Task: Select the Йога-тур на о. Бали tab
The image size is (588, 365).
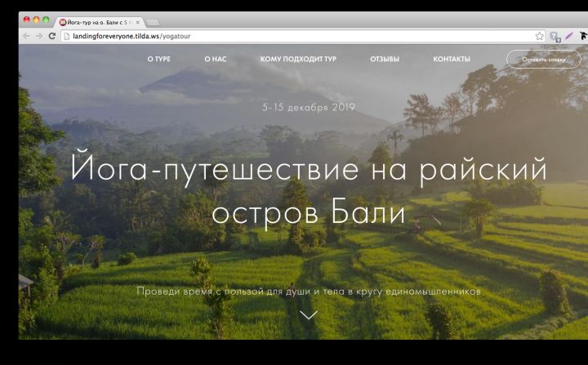Action: coord(100,23)
